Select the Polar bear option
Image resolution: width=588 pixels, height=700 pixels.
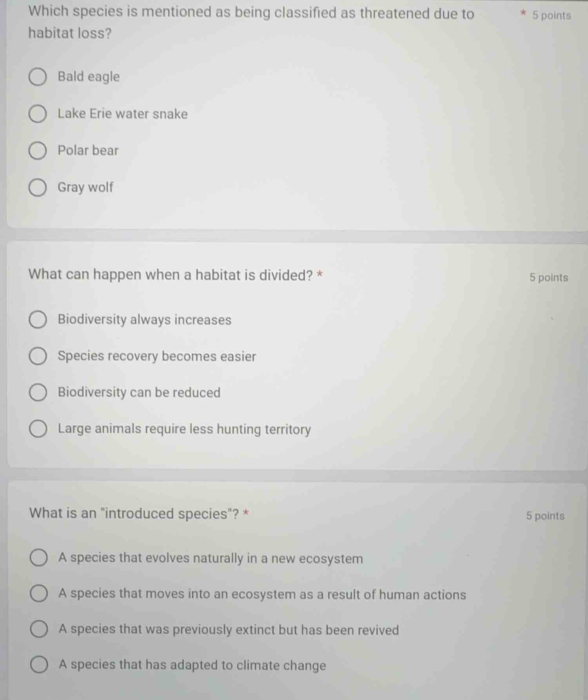pyautogui.click(x=37, y=151)
